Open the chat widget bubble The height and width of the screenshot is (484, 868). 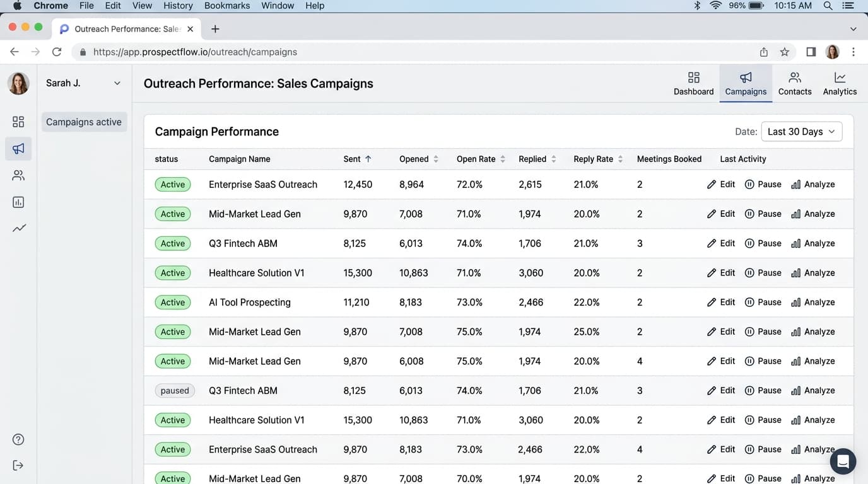point(843,461)
